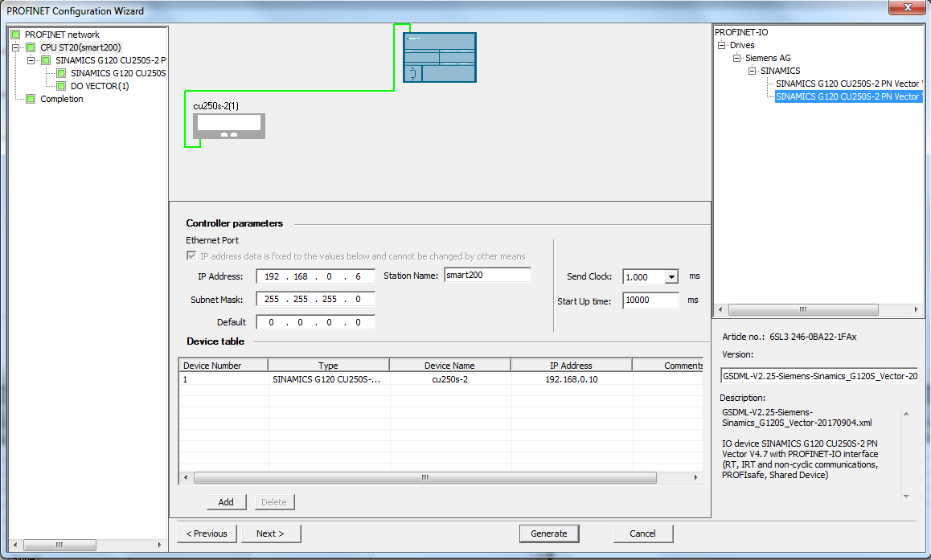Image resolution: width=931 pixels, height=560 pixels.
Task: Cancel the PROFINET wizard
Action: coord(643,533)
